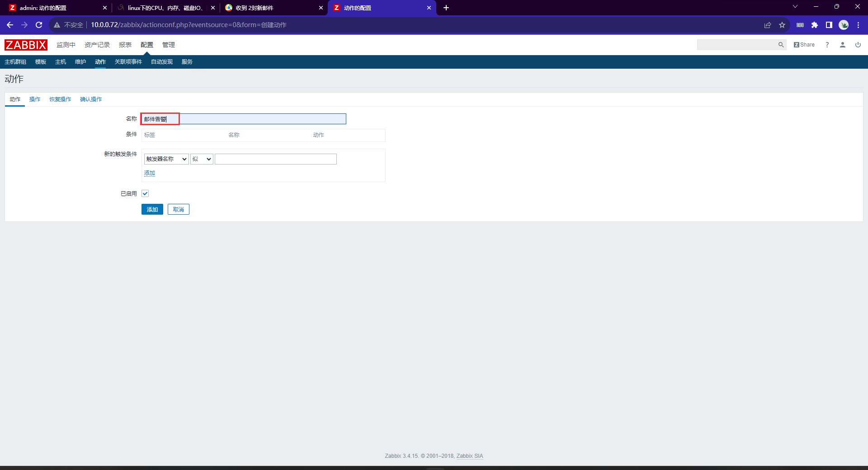This screenshot has width=868, height=470.
Task: Open the browser tab search chevron
Action: click(x=795, y=7)
